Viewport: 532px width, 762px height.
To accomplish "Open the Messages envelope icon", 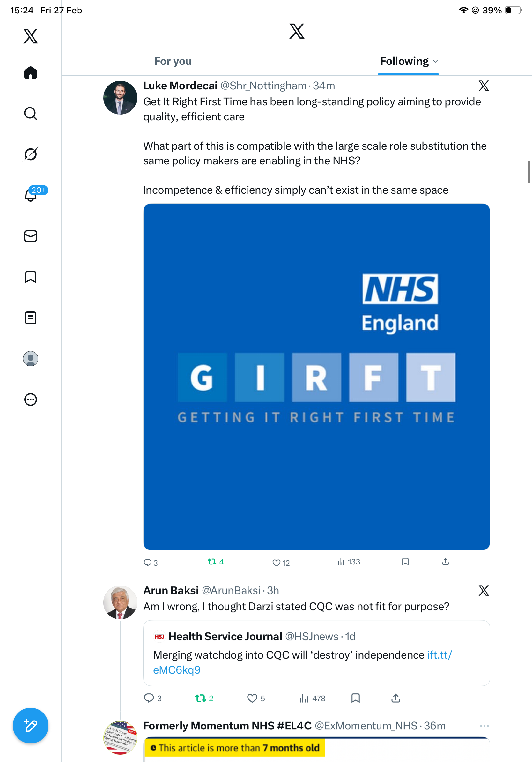I will point(31,236).
